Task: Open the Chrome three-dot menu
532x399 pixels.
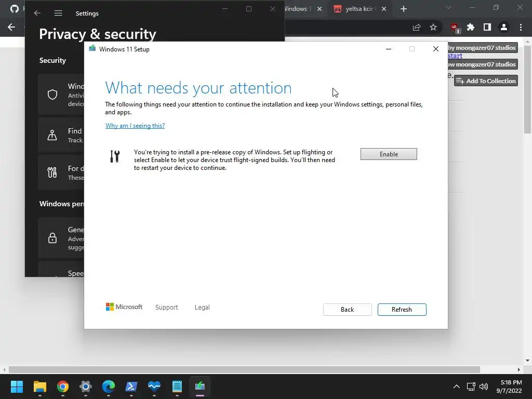Action: coord(521,27)
